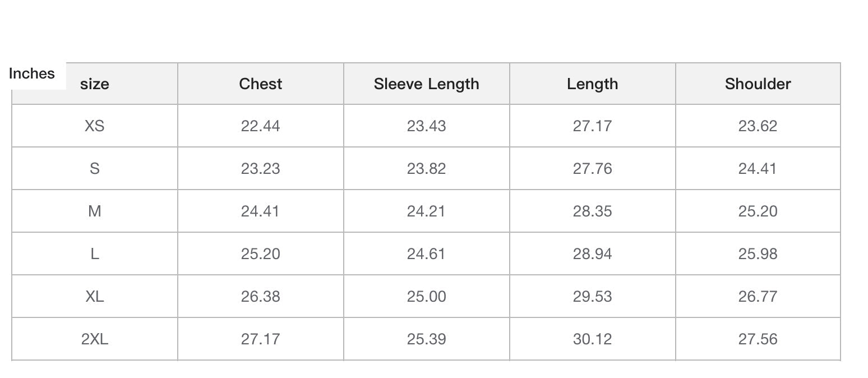Select the XS size row label

(94, 126)
